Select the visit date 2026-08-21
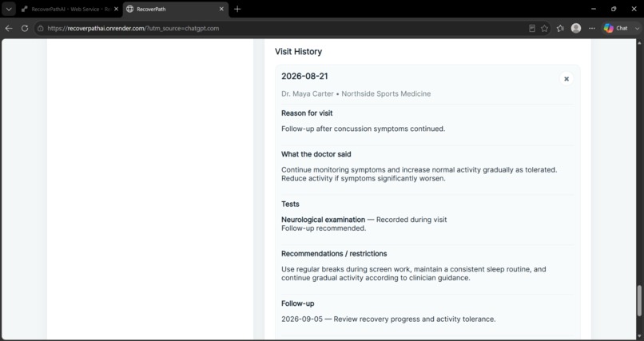644x341 pixels. click(x=304, y=77)
